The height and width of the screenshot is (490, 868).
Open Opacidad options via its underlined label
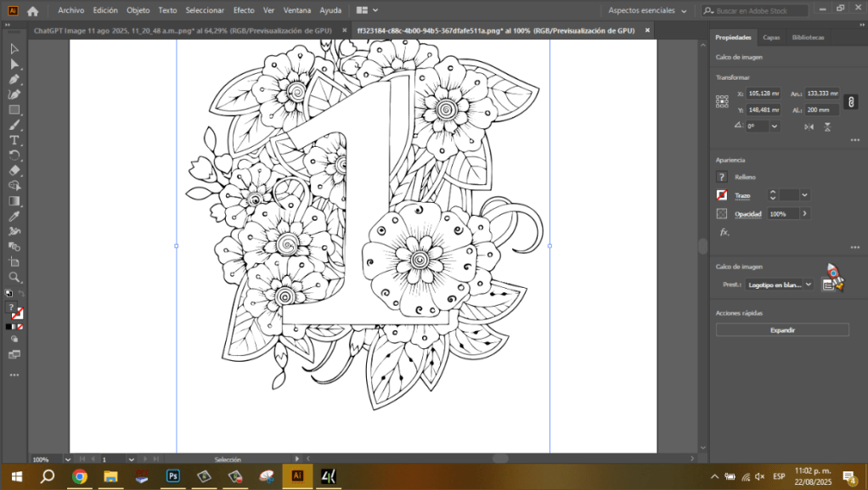tap(747, 213)
